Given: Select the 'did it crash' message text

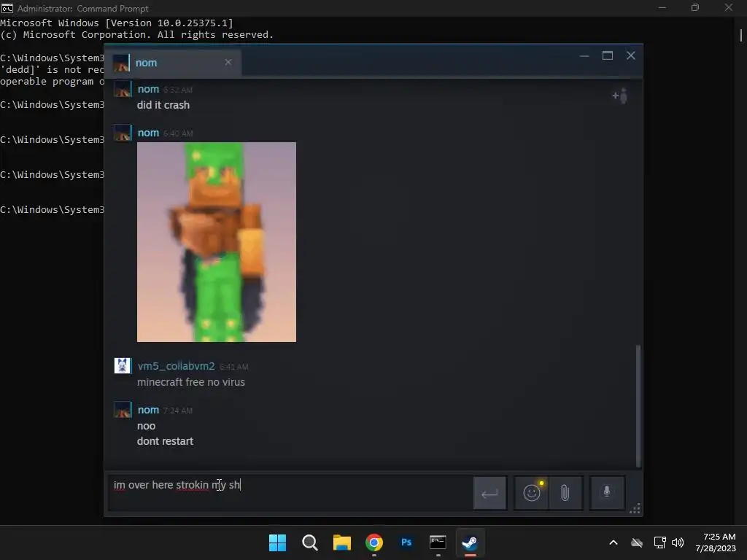Looking at the screenshot, I should (163, 105).
